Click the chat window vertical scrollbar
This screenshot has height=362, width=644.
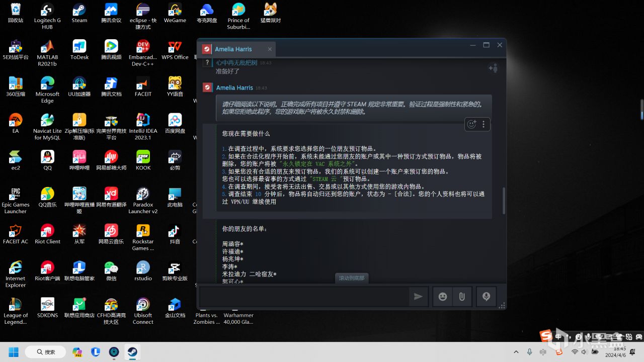pos(503,201)
